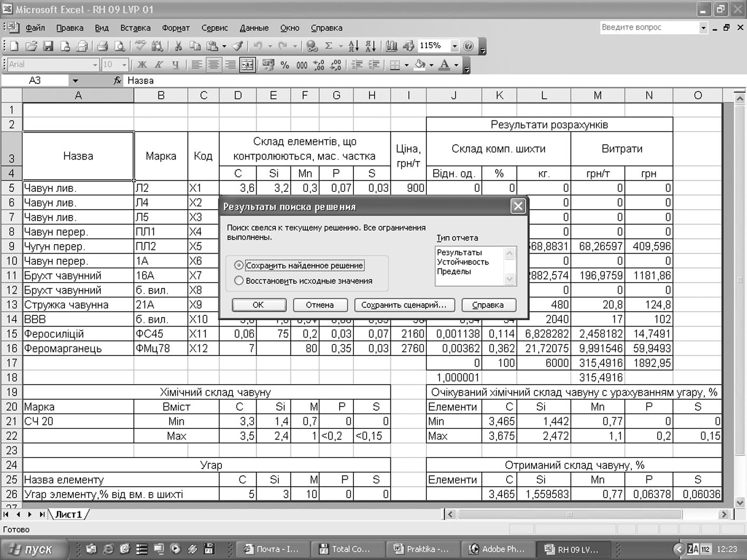Run spell check with the ABC icon
This screenshot has height=560, width=747.
140,46
